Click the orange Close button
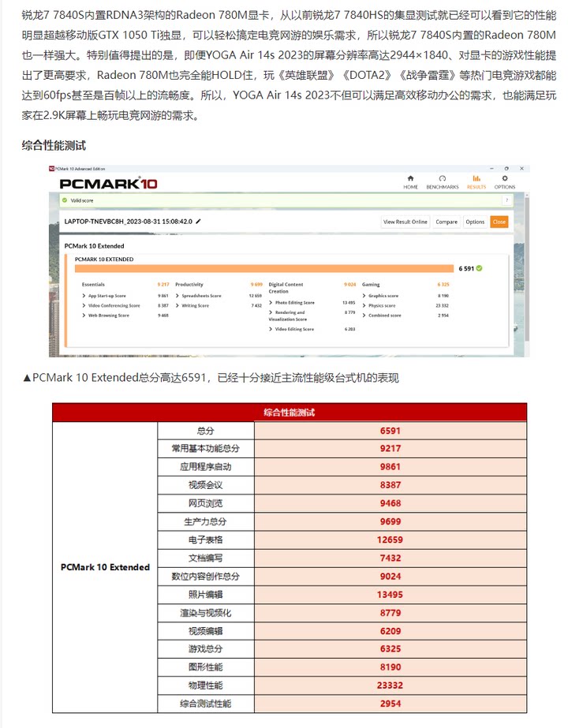Viewport: 568px width, 728px height. pyautogui.click(x=499, y=222)
